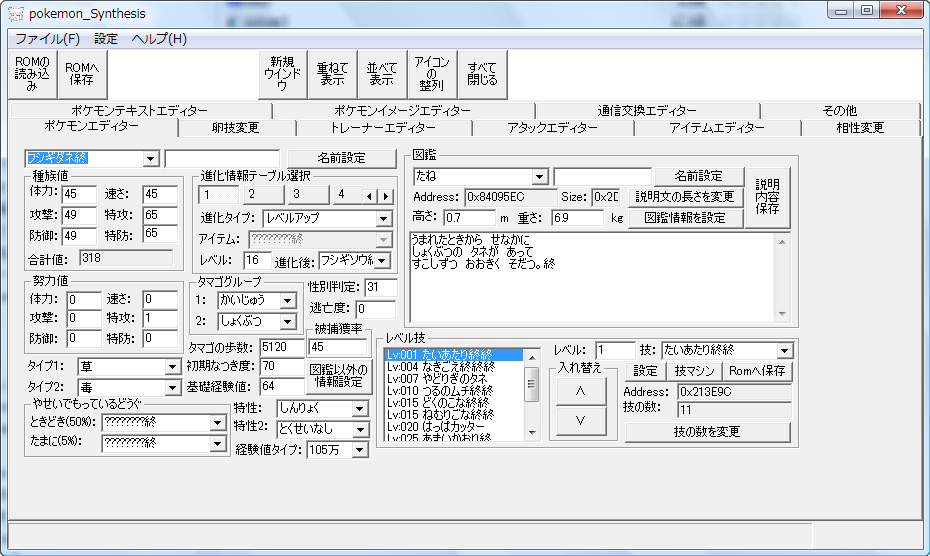
Task: Switch to ポケモンイメージエディター tab
Action: tap(403, 110)
